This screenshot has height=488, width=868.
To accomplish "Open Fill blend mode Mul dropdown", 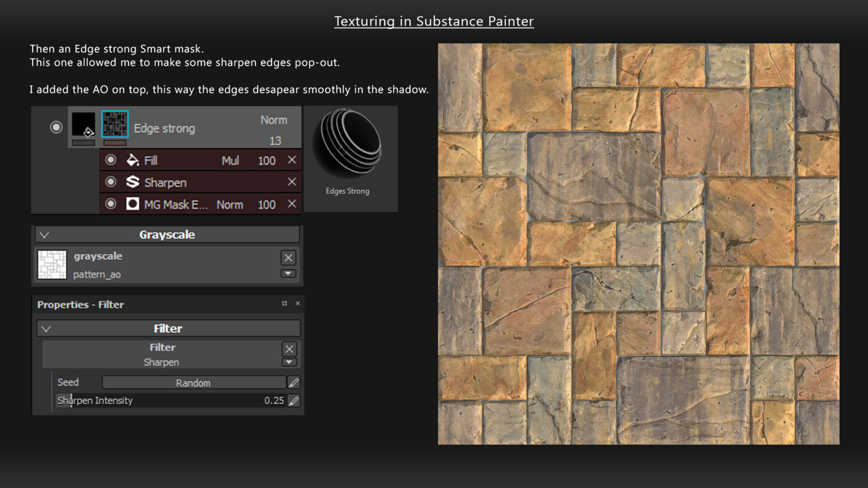I will pyautogui.click(x=230, y=160).
